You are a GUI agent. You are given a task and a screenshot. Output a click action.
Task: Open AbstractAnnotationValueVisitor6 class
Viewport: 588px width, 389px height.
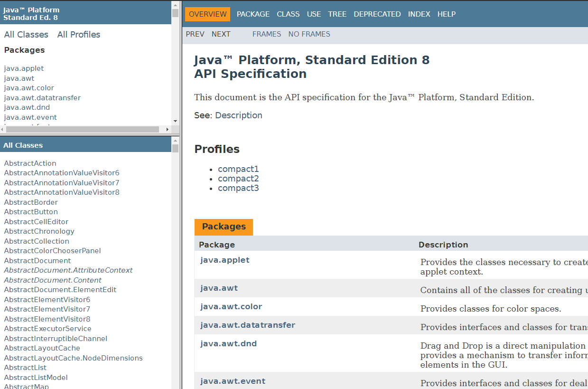62,173
